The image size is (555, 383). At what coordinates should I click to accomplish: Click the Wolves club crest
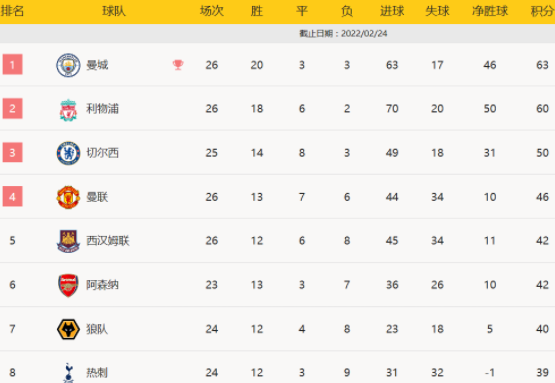tap(68, 329)
